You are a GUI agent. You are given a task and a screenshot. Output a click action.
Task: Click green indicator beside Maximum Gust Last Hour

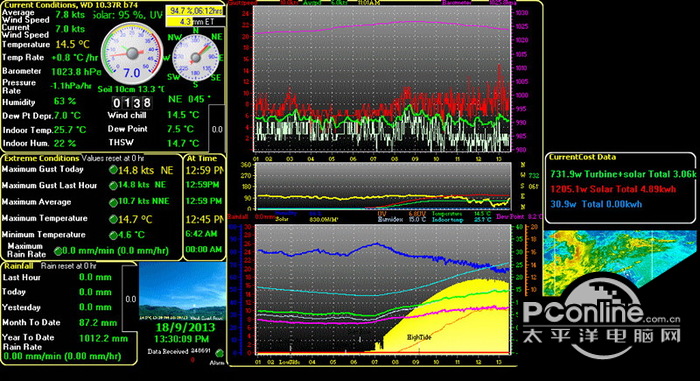pos(113,186)
